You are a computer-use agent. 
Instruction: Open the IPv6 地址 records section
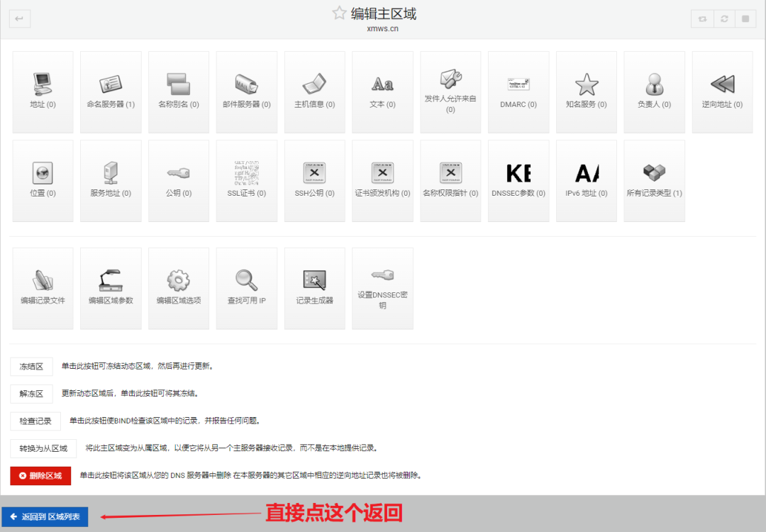587,179
